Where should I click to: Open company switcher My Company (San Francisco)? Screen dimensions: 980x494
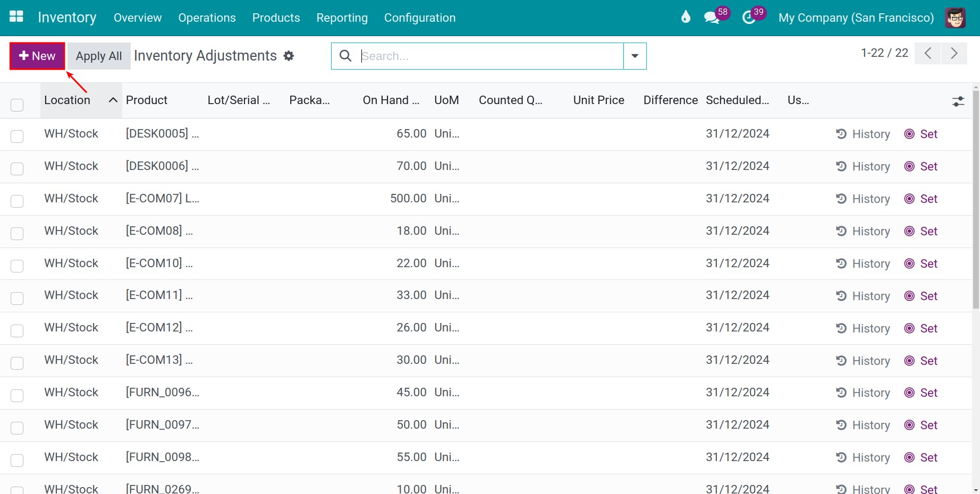[856, 18]
